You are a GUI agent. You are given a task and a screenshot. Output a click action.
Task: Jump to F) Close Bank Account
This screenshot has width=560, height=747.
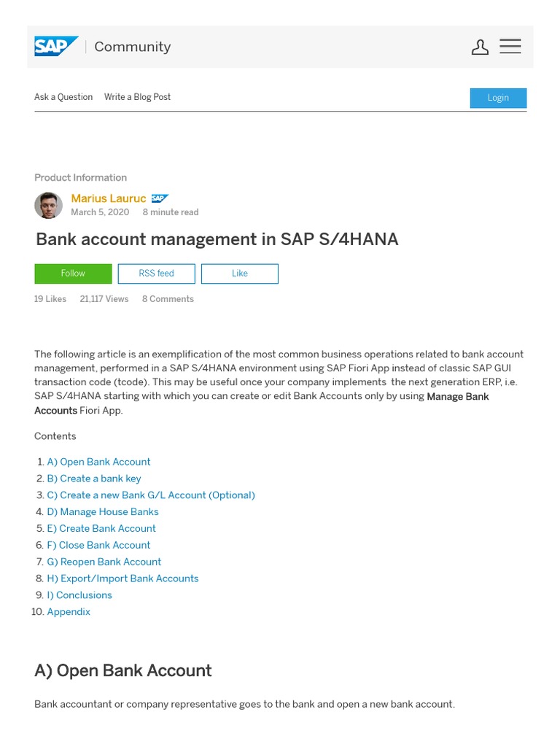pos(98,545)
